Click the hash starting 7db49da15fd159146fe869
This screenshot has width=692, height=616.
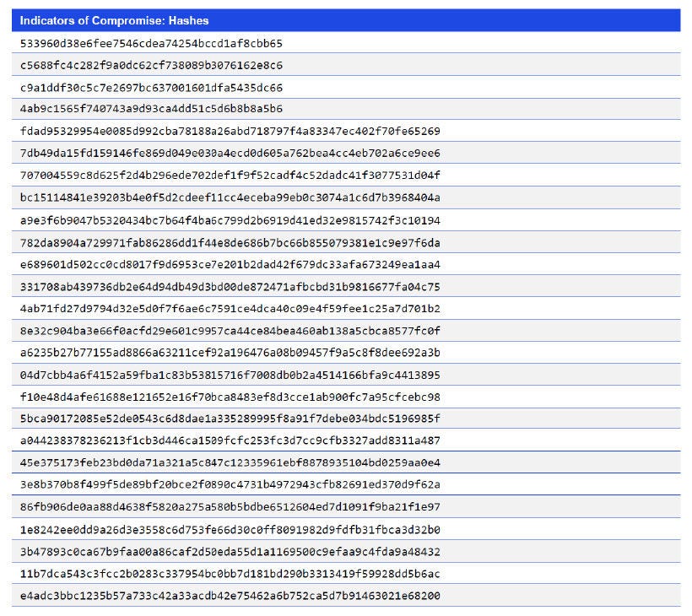click(x=169, y=154)
